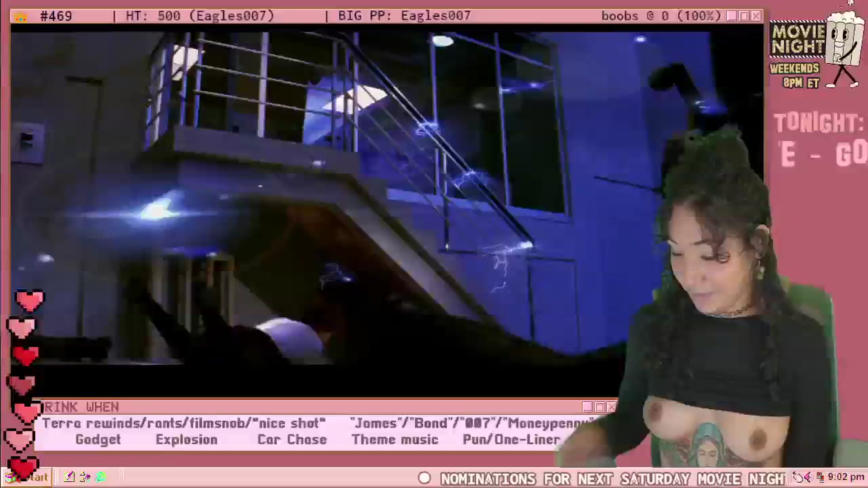Click the '@ 0 (100%)' goal text
868x488 pixels.
click(684, 16)
